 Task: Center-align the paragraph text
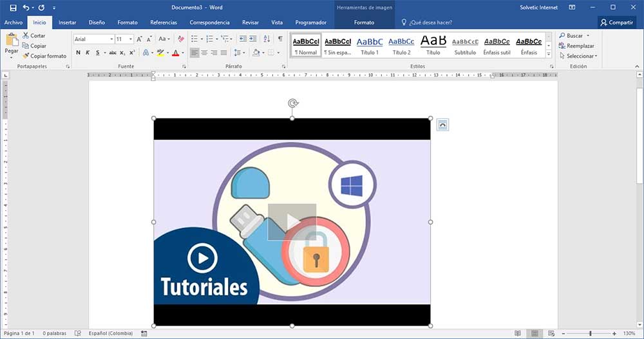(x=204, y=53)
